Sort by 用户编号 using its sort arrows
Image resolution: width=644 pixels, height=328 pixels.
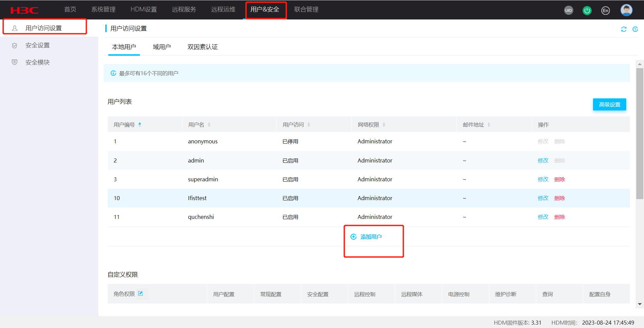coord(140,125)
